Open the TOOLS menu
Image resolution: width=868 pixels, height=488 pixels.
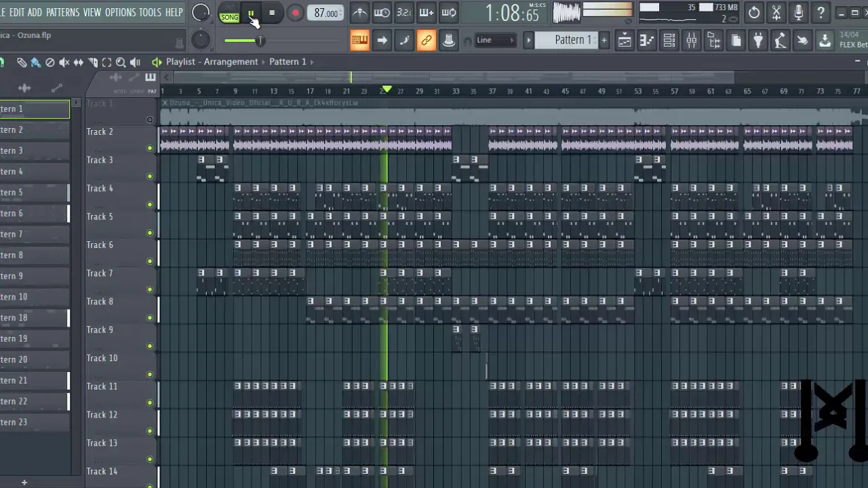pos(150,12)
